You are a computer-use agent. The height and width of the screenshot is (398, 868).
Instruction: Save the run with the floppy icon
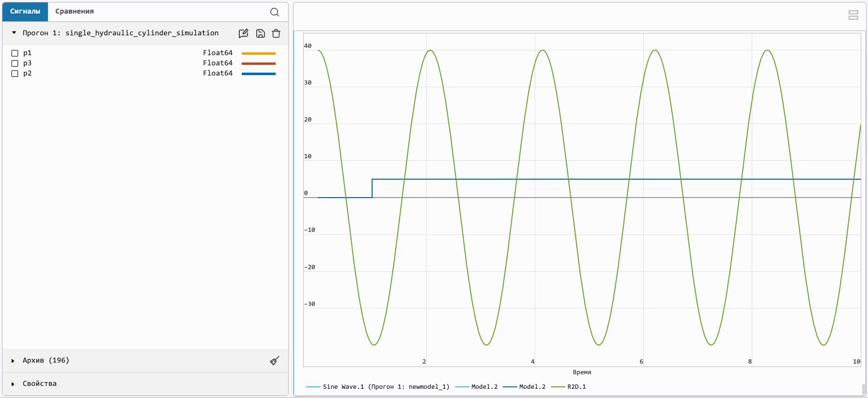pyautogui.click(x=261, y=33)
